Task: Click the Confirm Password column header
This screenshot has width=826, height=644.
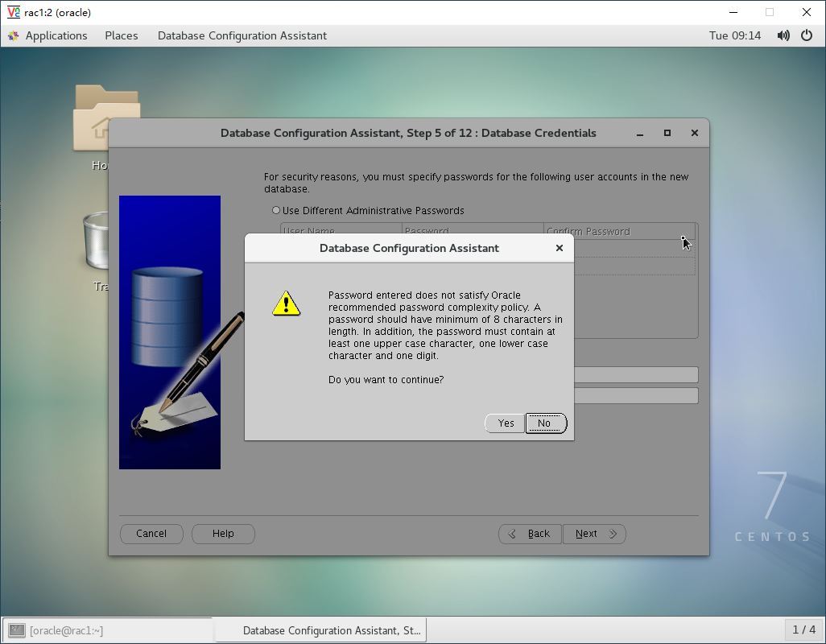Action: coord(619,230)
